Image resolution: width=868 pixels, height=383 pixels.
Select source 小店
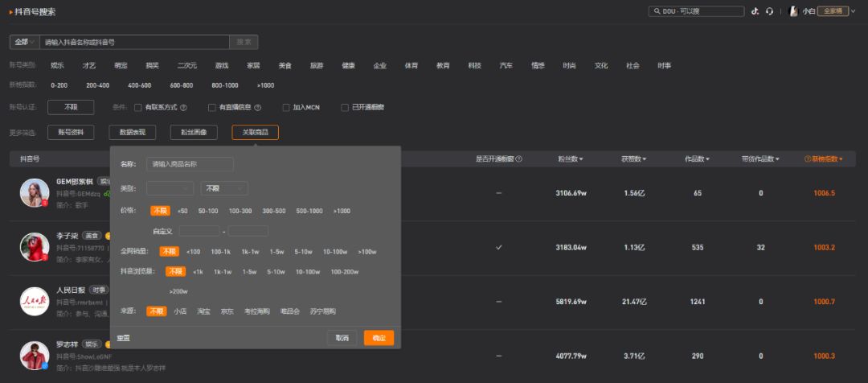pos(180,311)
